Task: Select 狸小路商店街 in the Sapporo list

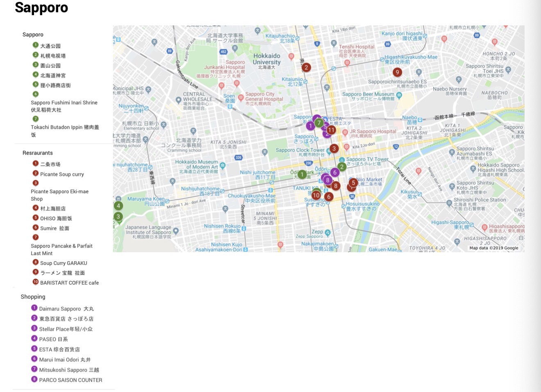Action: pos(55,85)
